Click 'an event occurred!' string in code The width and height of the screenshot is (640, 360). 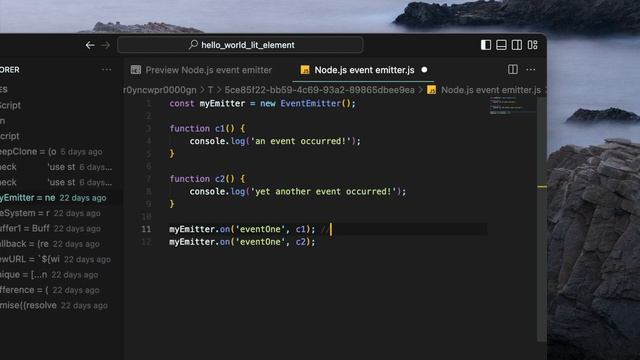300,141
